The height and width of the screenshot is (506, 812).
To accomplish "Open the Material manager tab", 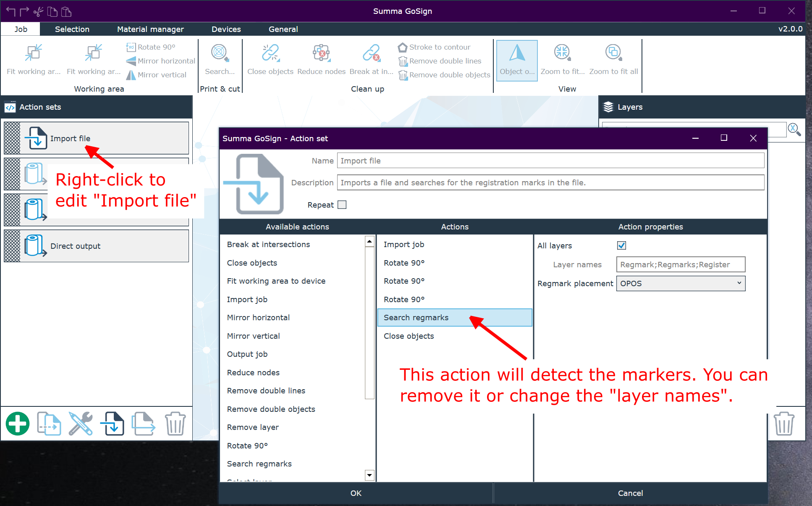I will click(x=150, y=29).
